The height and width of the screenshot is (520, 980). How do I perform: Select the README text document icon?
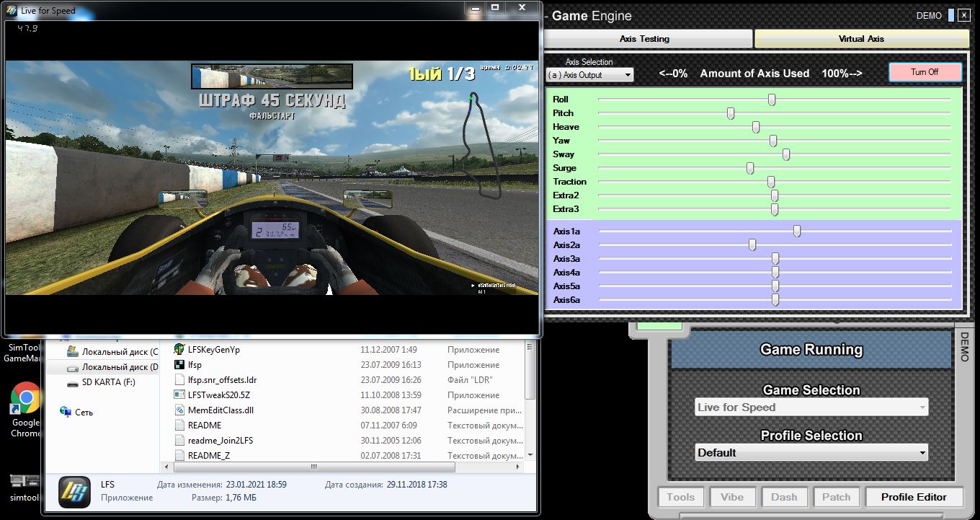click(x=180, y=425)
